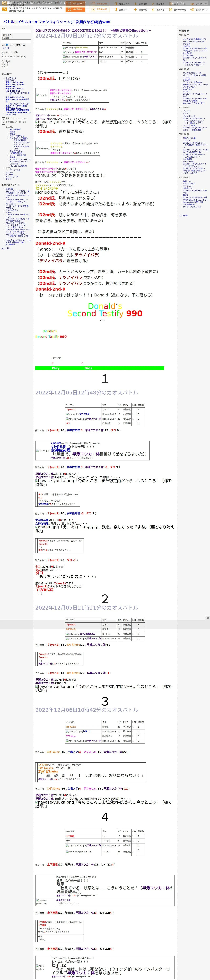Click the 検索する button beside the or radio
The height and width of the screenshot is (980, 210).
pos(20,45)
